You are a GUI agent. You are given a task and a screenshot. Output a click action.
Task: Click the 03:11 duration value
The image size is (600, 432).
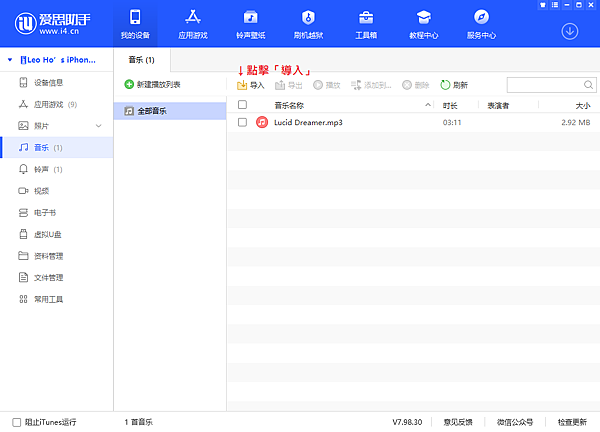coord(452,122)
